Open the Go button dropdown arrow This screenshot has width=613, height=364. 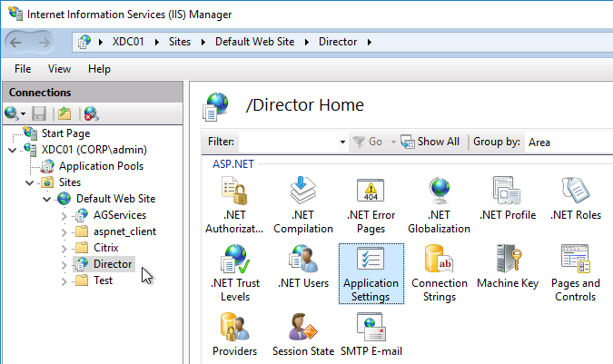[x=393, y=142]
